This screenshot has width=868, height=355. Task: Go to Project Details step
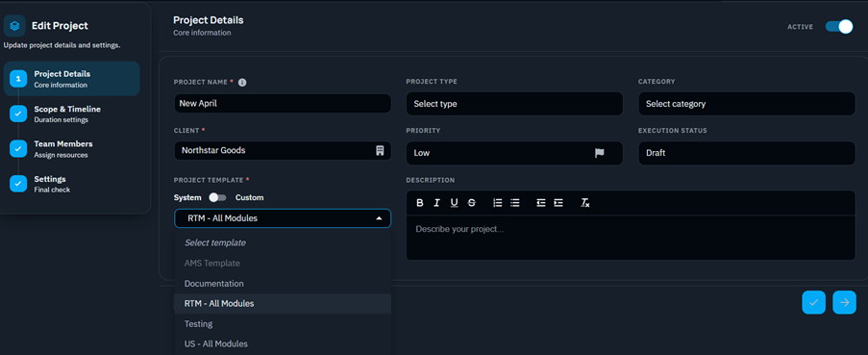71,79
